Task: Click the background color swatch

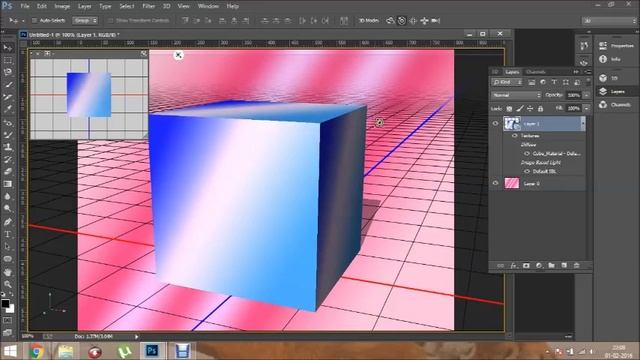Action: click(10, 309)
